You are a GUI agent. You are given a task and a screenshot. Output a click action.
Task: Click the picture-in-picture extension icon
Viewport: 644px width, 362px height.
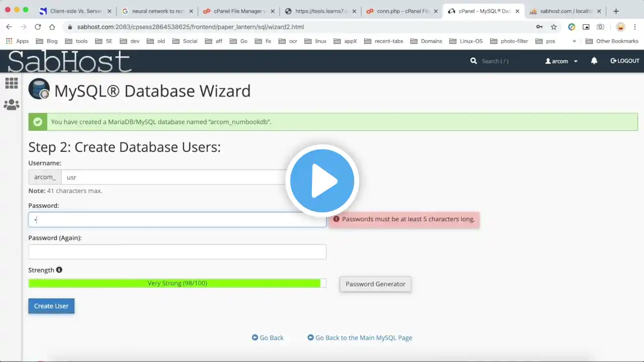(x=586, y=27)
